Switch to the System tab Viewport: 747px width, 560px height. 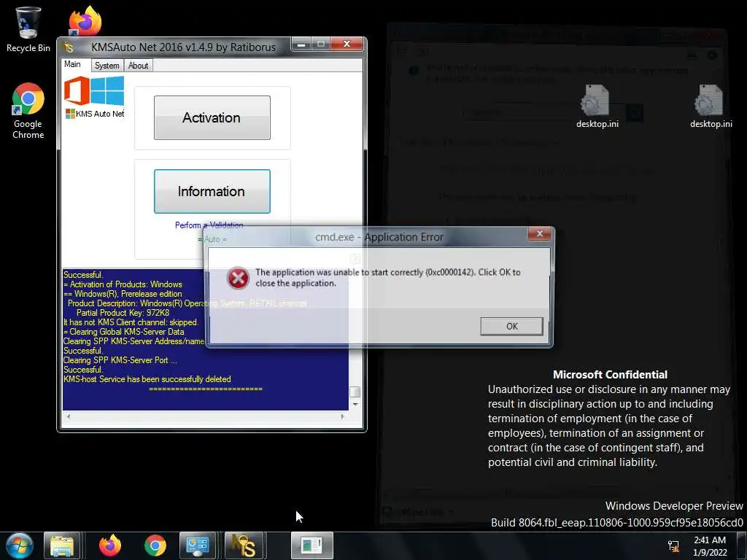click(107, 65)
